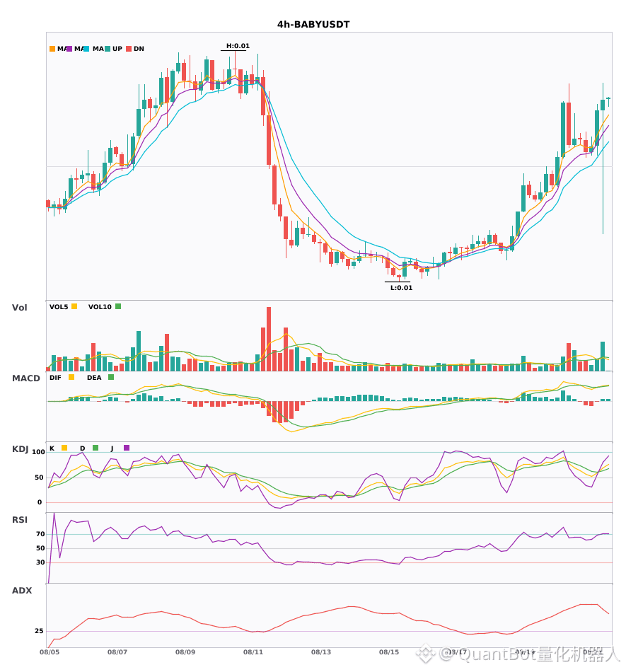Click the MACD panel label
The image size is (626, 672).
[x=25, y=378]
